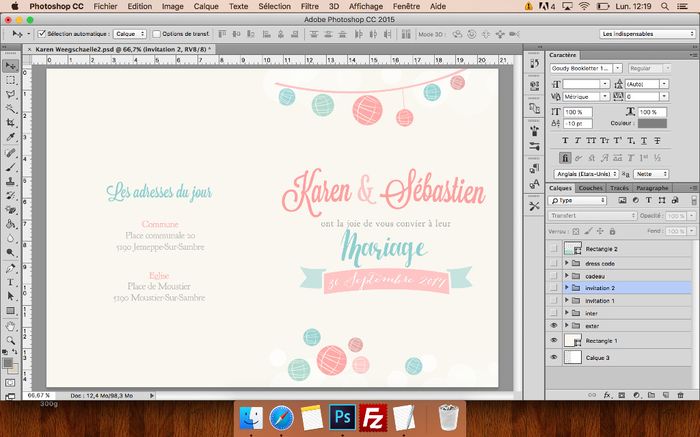The width and height of the screenshot is (700, 437).
Task: Delete layer using the trash icon
Action: [x=680, y=395]
